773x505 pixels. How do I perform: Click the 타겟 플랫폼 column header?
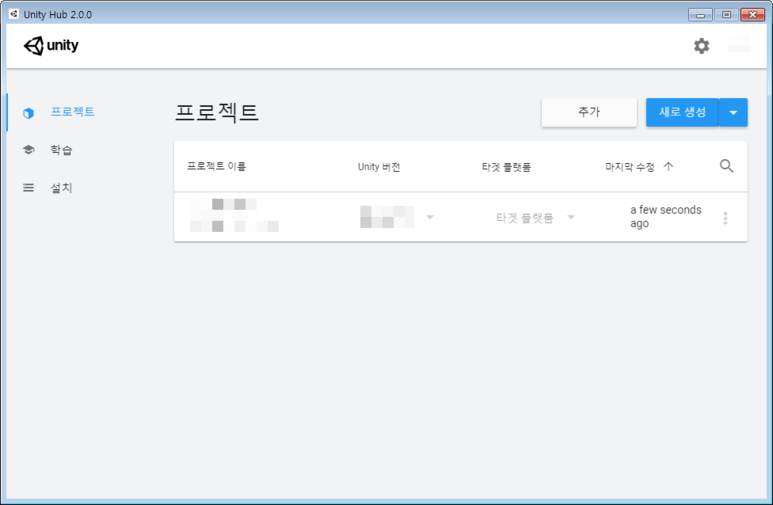(x=506, y=167)
